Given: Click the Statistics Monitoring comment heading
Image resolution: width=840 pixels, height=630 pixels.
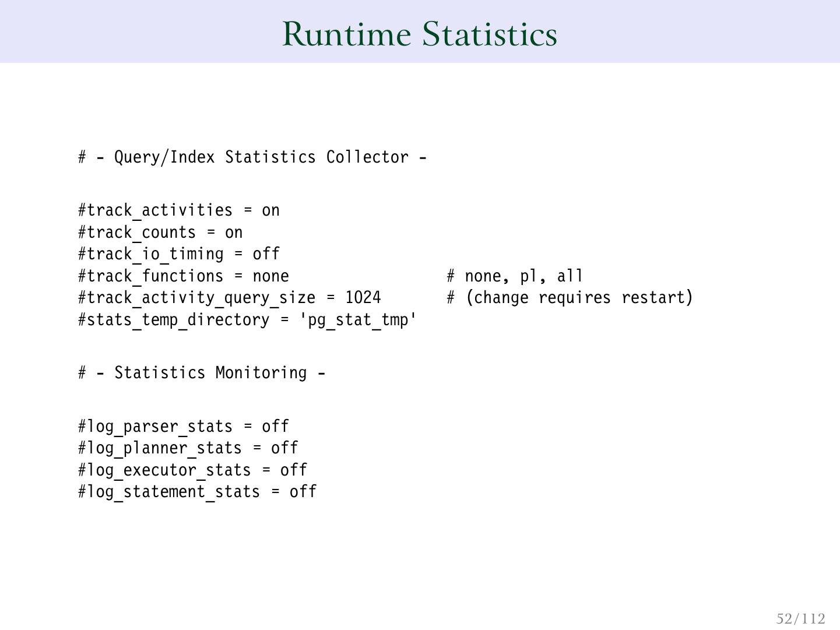Looking at the screenshot, I should tap(202, 373).
